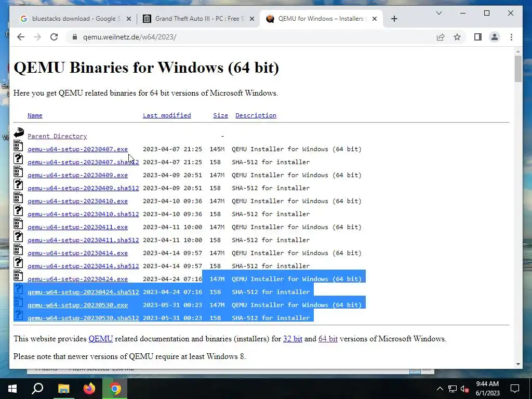This screenshot has width=532, height=399.
Task: Sort listing by Description
Action: coord(256,115)
